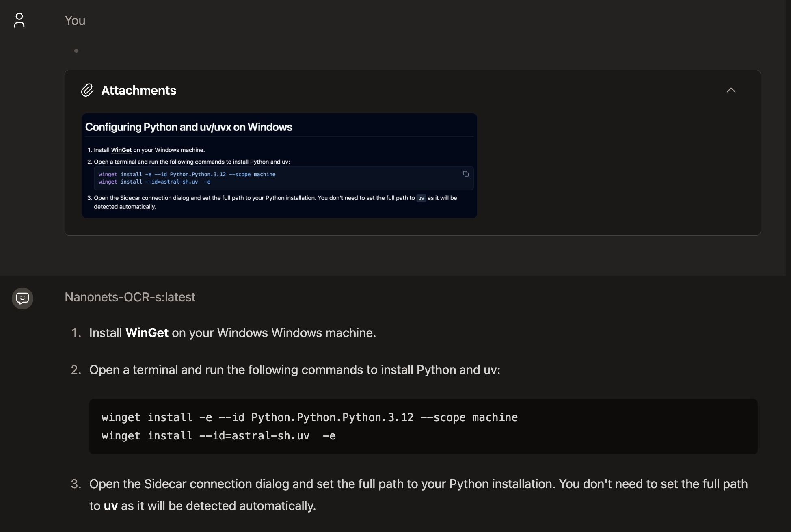Click the WinGet link inside the attachment image
Screen dimensions: 791x532
pyautogui.click(x=121, y=150)
